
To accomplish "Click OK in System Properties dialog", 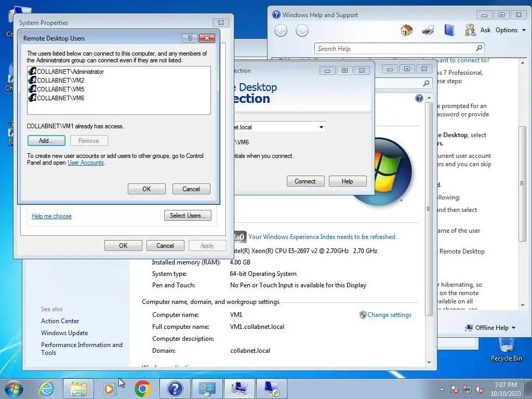I will coord(123,246).
